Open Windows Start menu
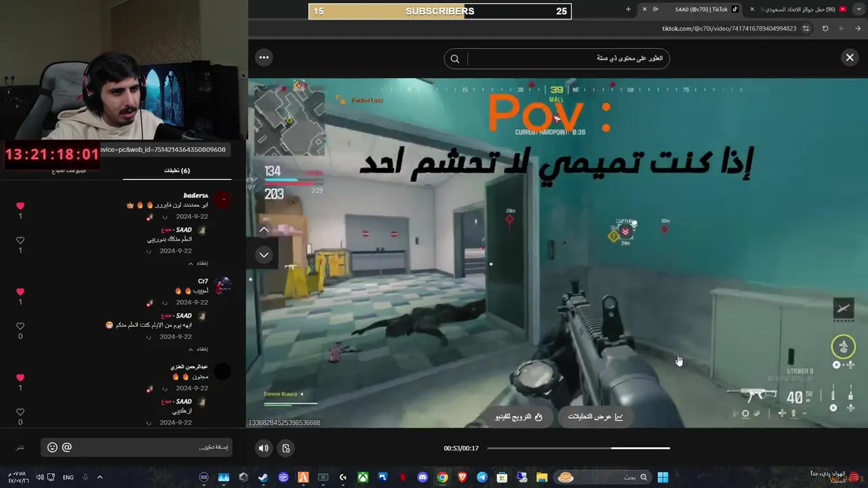Image resolution: width=868 pixels, height=488 pixels. (x=663, y=477)
